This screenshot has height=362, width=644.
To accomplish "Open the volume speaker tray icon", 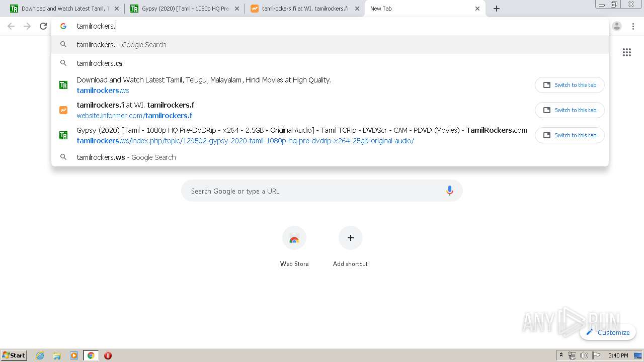I will click(x=584, y=355).
